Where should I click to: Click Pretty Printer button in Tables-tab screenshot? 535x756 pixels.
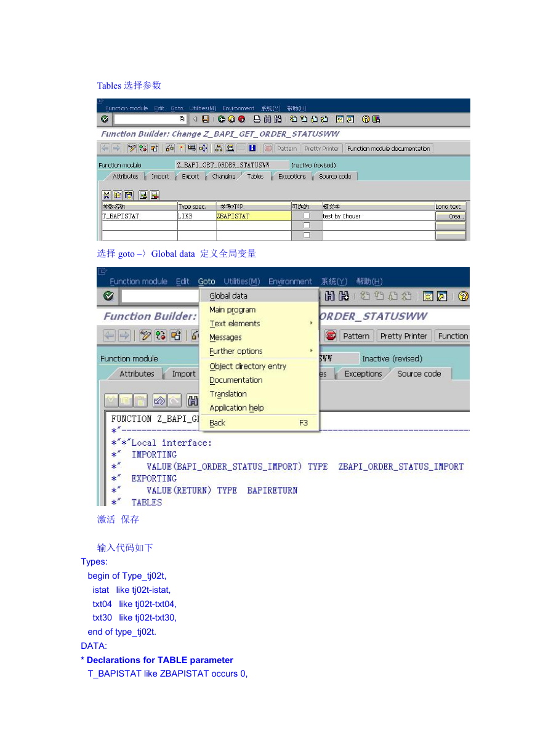(322, 148)
